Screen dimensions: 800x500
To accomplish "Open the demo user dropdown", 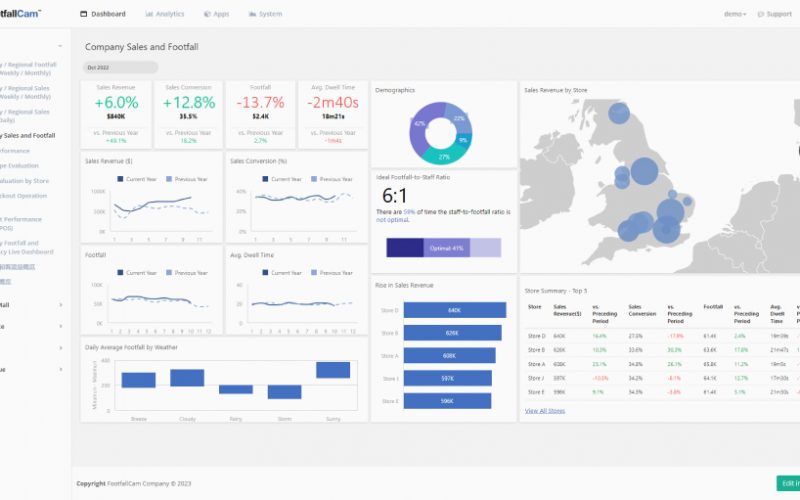I will click(735, 14).
